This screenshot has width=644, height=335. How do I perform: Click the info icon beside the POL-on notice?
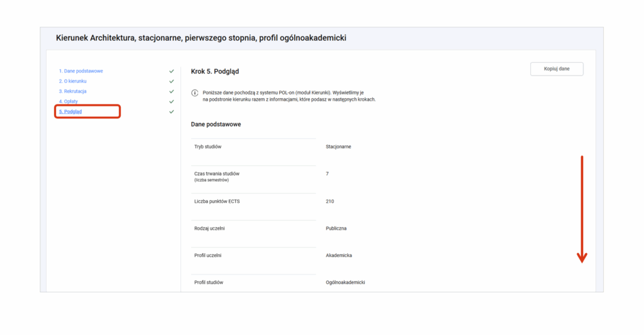(x=194, y=93)
